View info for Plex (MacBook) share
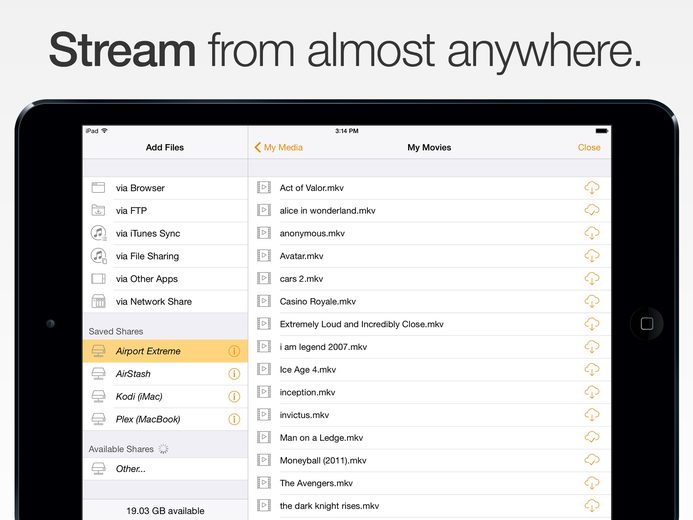 click(234, 419)
